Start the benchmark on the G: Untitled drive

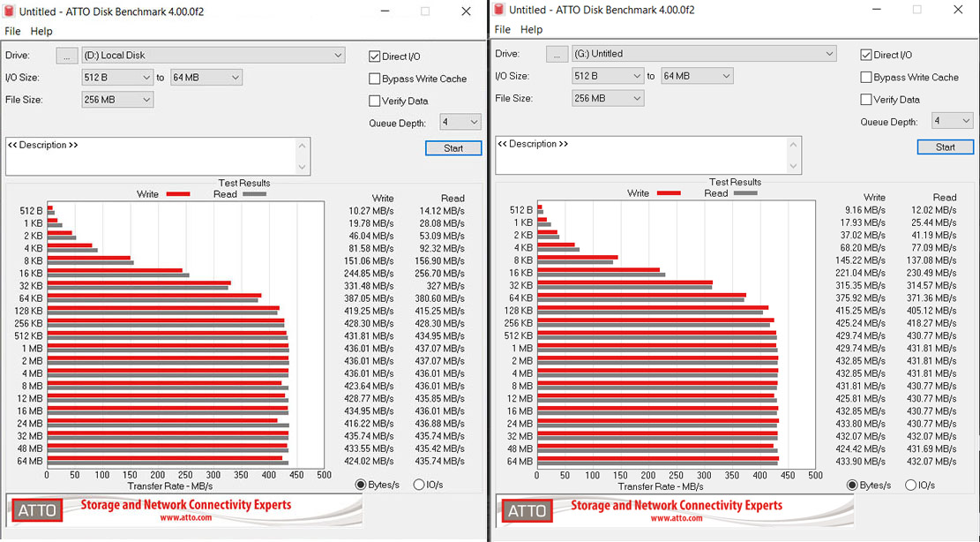pos(946,147)
